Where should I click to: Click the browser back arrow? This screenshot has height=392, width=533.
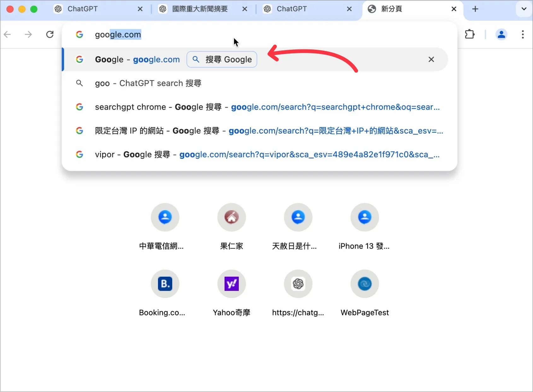coord(8,34)
